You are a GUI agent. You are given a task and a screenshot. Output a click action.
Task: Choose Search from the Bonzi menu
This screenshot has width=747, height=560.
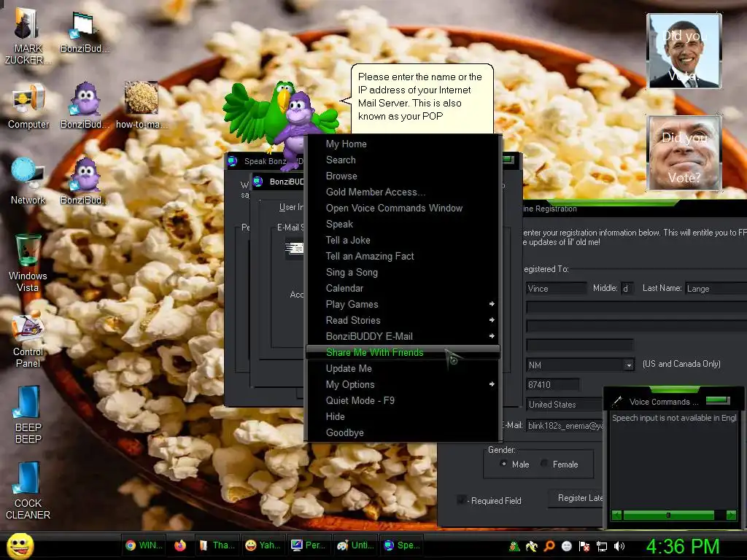click(x=403, y=160)
